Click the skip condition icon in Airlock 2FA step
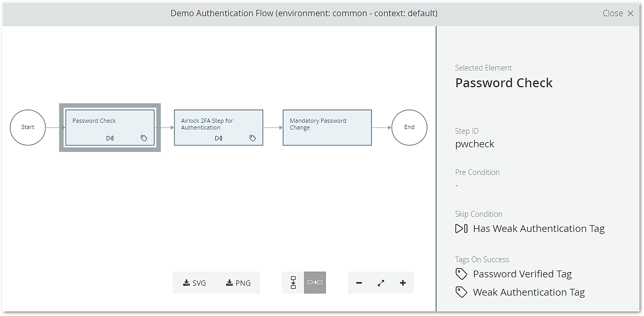Image resolution: width=644 pixels, height=316 pixels. click(218, 138)
